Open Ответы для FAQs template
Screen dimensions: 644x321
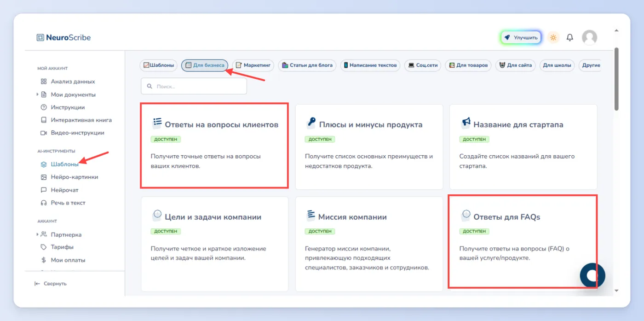tap(523, 242)
